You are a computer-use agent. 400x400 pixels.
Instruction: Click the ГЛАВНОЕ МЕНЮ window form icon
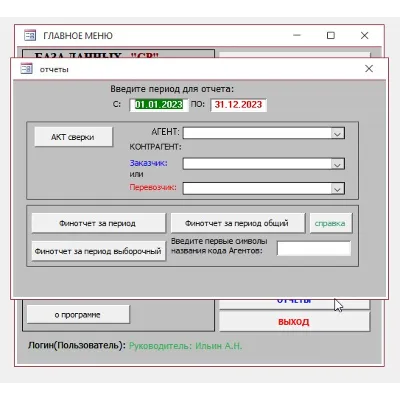click(x=30, y=35)
